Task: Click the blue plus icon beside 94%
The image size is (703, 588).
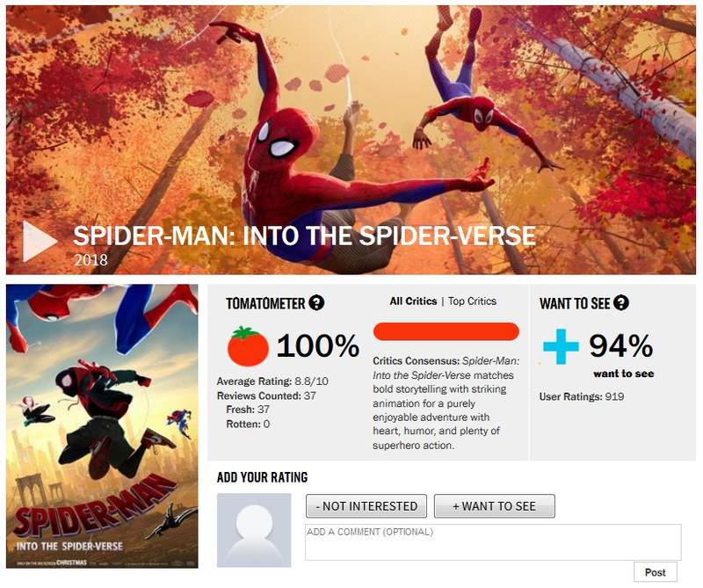Action: click(561, 346)
